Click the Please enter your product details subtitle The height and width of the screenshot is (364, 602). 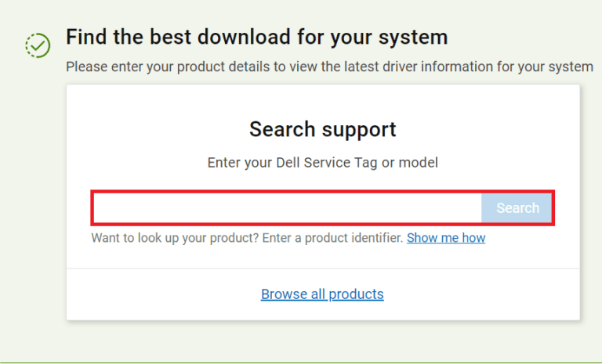(x=329, y=67)
